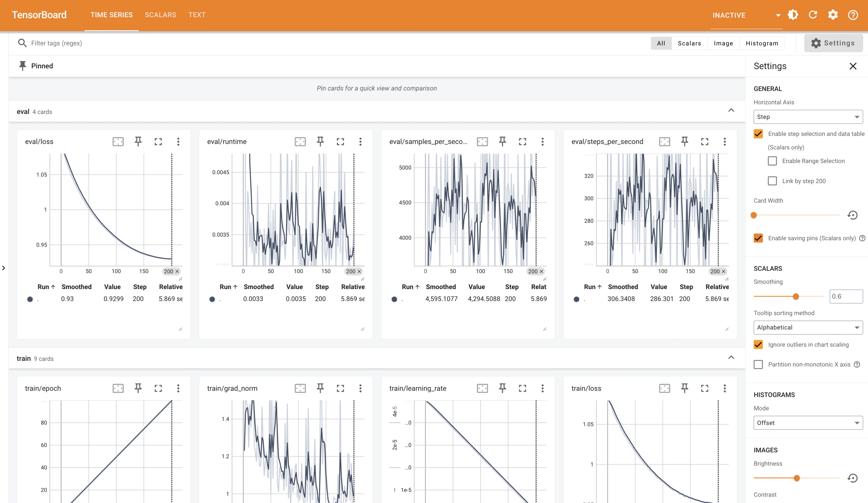Open the top bar settings gear

[x=833, y=15]
